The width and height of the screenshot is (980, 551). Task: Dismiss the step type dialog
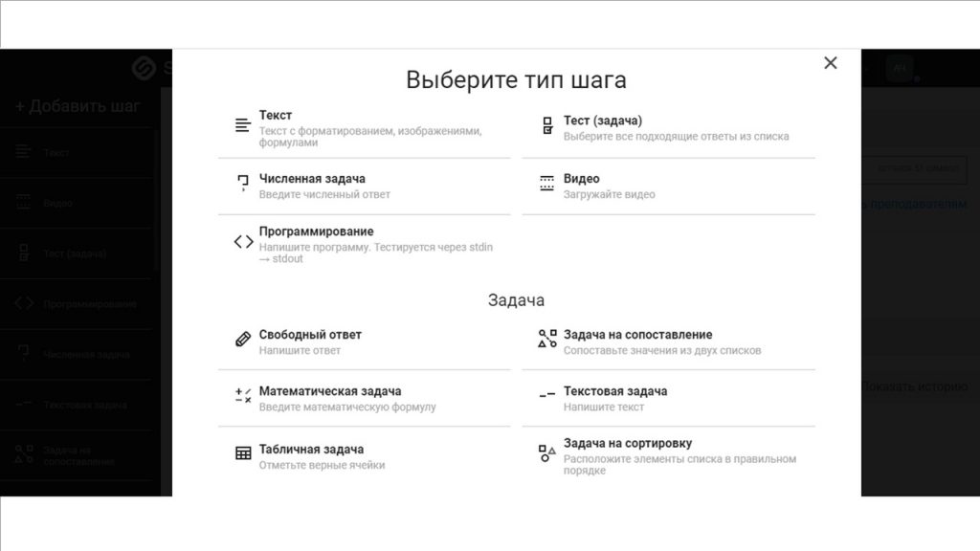[x=830, y=62]
